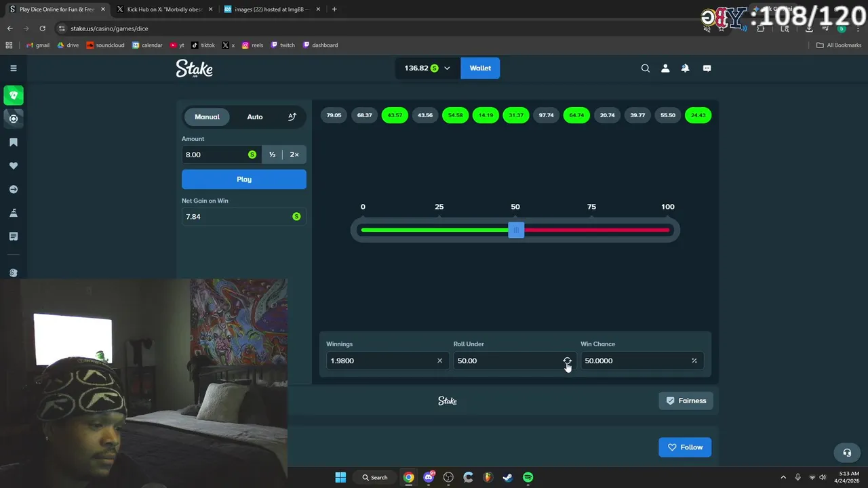Open the notifications bell icon
The width and height of the screenshot is (868, 488).
pos(685,68)
